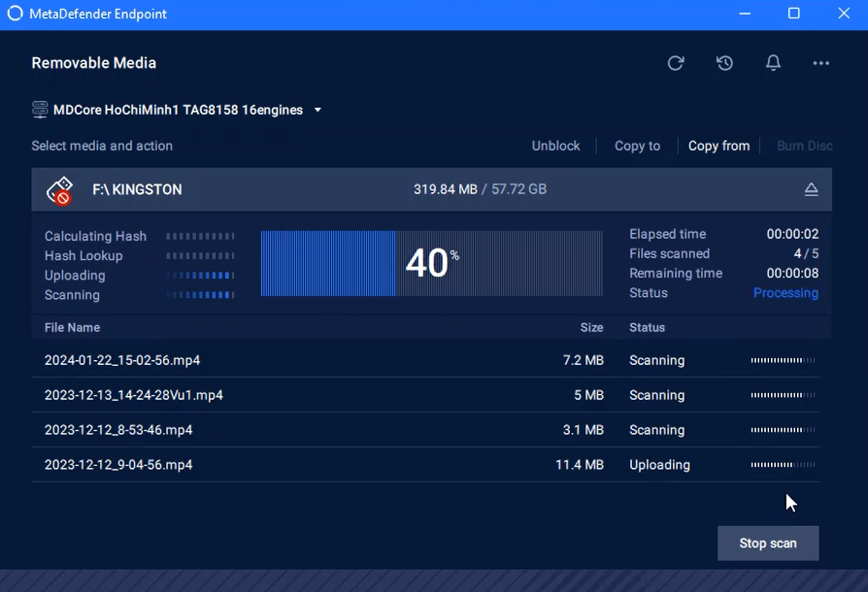Image resolution: width=868 pixels, height=592 pixels.
Task: Click the File Name column header
Action: click(x=72, y=327)
